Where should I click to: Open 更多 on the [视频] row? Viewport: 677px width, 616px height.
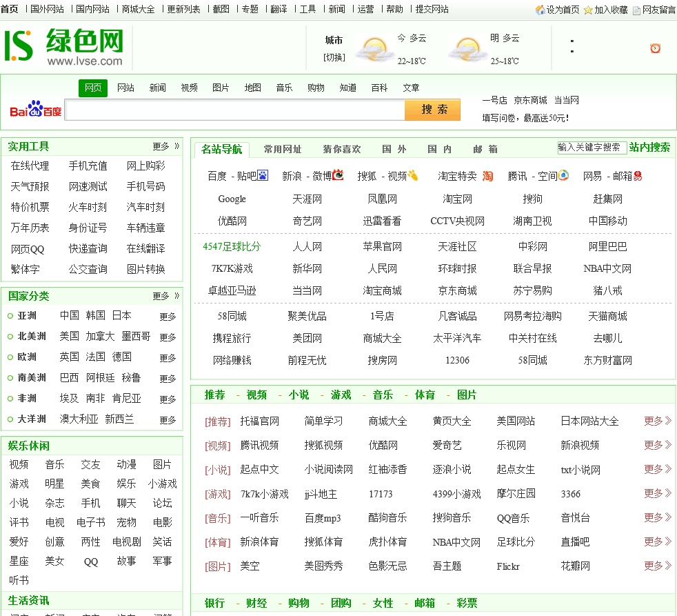658,445
